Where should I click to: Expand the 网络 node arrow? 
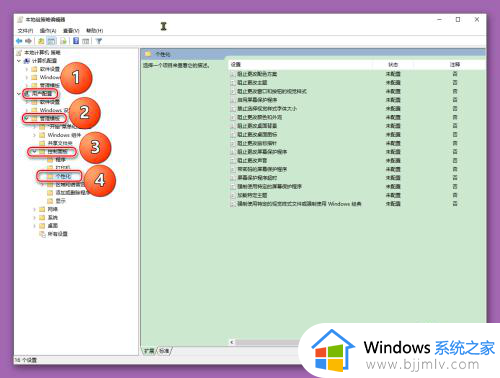pos(35,209)
